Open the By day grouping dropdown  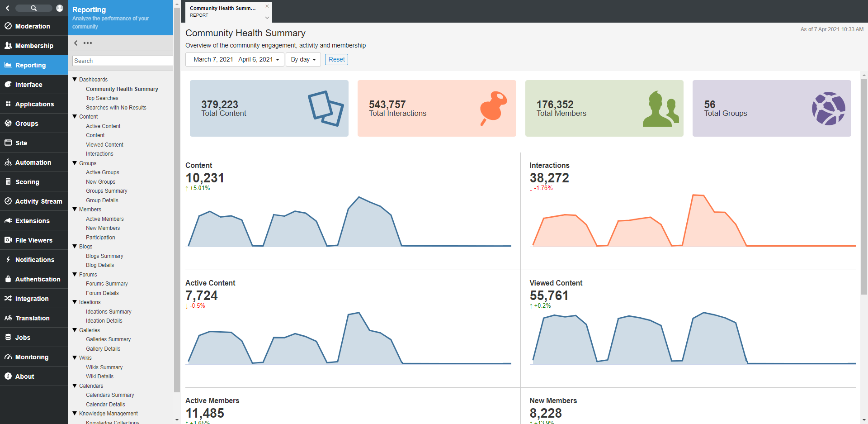[303, 59]
